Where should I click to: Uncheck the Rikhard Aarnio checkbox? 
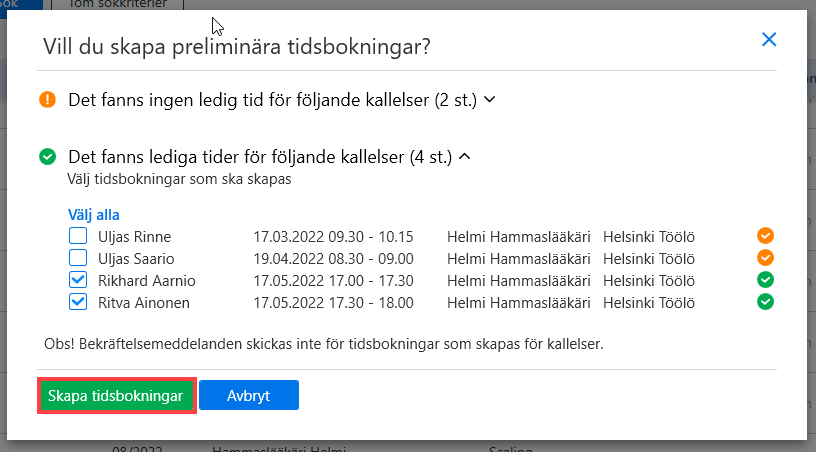[x=78, y=280]
